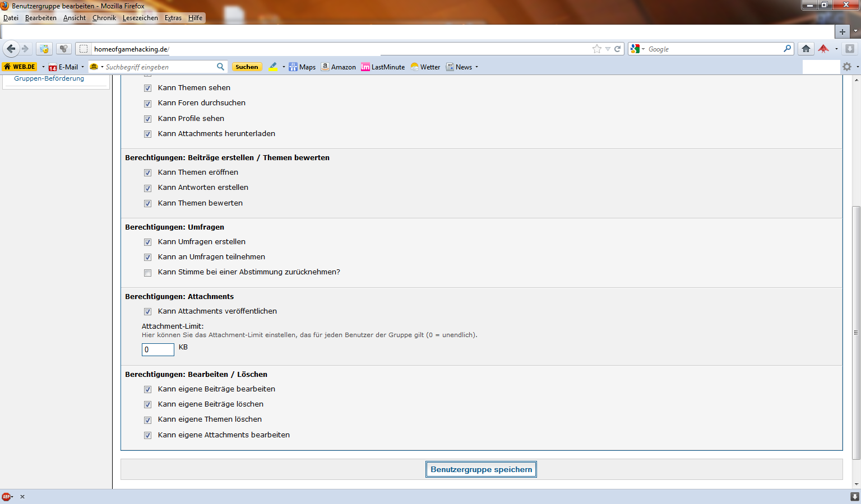Open the Gruppen-Beförderung sidebar link
This screenshot has height=504, width=861.
point(49,78)
